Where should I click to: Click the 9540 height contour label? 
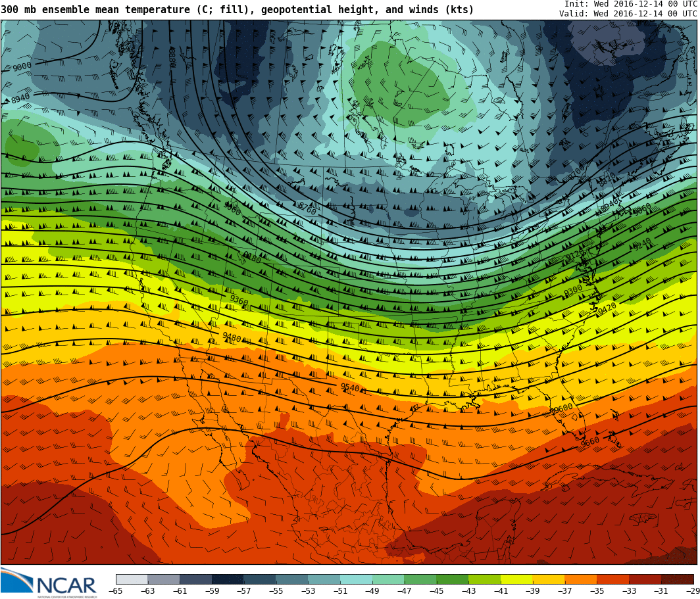pos(350,387)
